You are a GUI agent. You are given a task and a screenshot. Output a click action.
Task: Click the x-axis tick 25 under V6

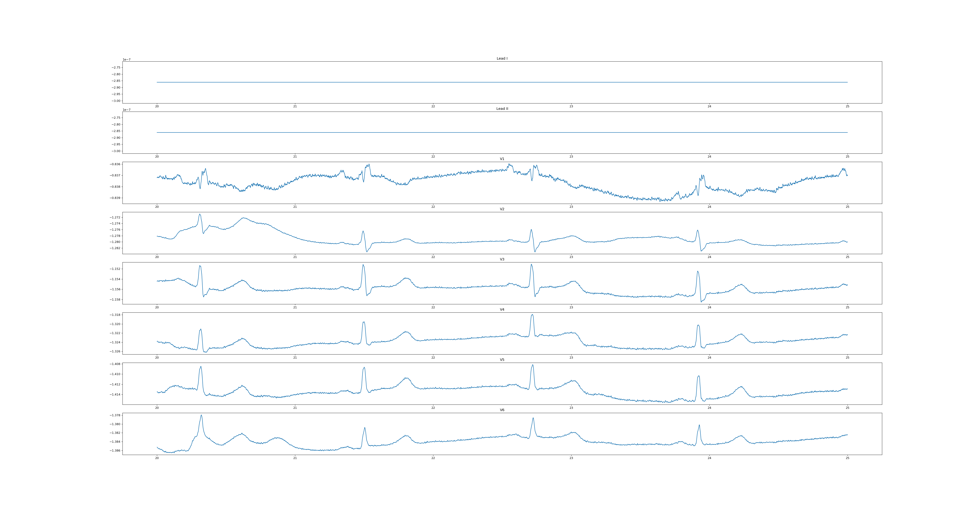click(847, 458)
